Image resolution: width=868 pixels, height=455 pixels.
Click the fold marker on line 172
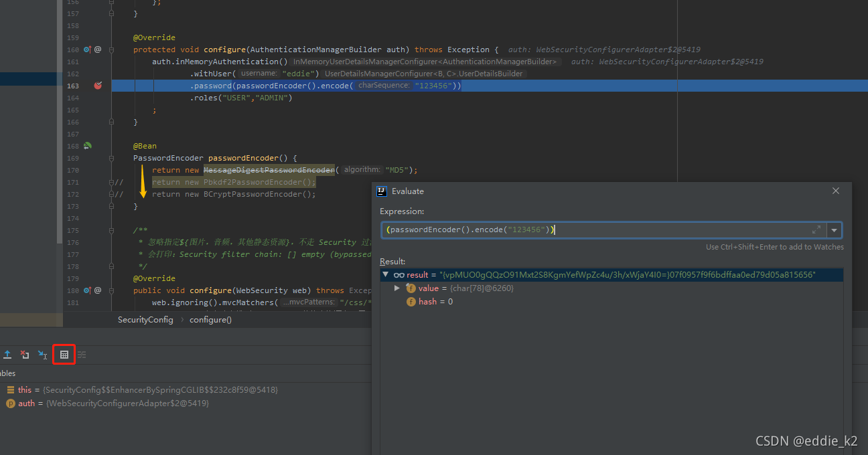(x=113, y=194)
